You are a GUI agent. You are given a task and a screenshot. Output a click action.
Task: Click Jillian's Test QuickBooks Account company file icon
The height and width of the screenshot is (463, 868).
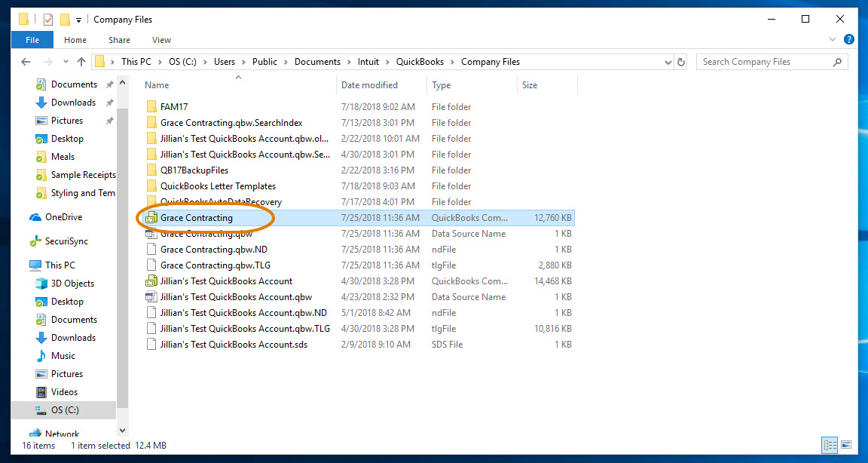pyautogui.click(x=151, y=281)
